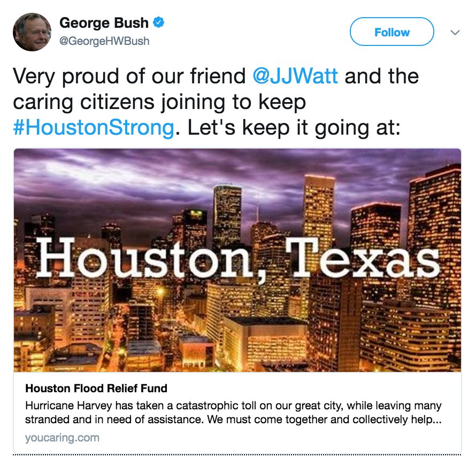Screen dimensions: 476x466
Task: Follow the George Bush account
Action: 392,32
